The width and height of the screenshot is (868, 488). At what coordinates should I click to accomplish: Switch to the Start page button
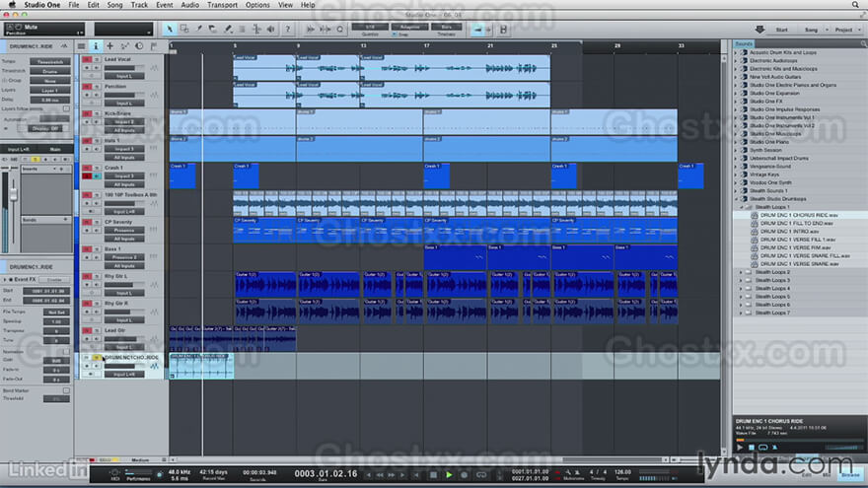tap(781, 30)
